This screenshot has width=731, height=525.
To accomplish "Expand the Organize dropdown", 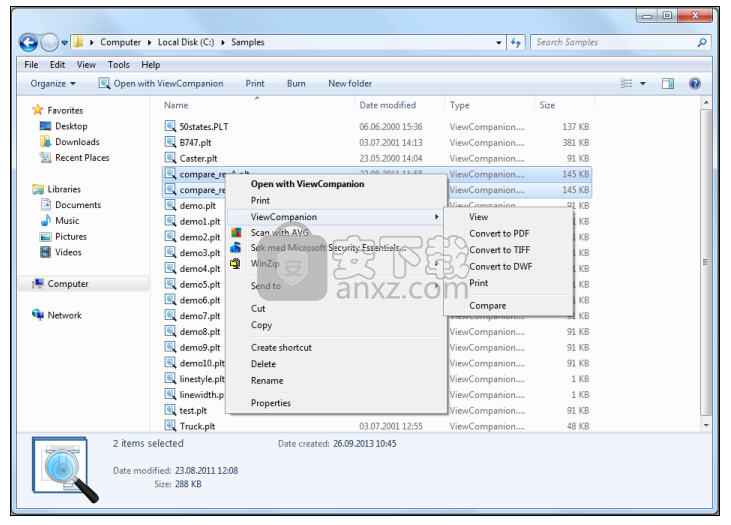I will coord(53,84).
